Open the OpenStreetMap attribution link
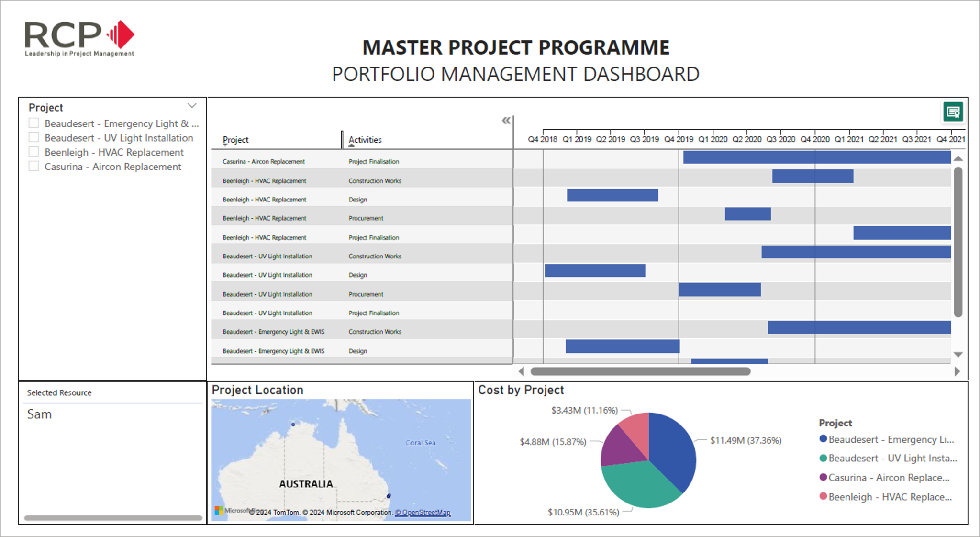Image resolution: width=980 pixels, height=537 pixels. (x=423, y=512)
